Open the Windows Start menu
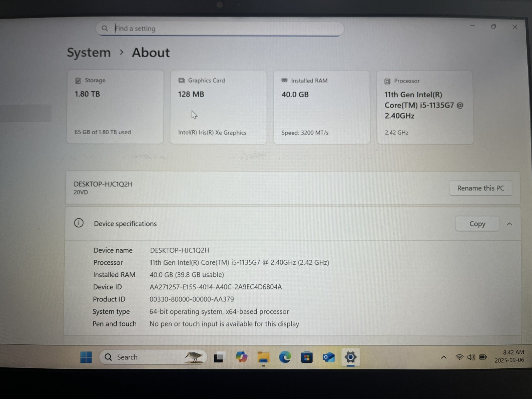The image size is (532, 399). [x=86, y=357]
